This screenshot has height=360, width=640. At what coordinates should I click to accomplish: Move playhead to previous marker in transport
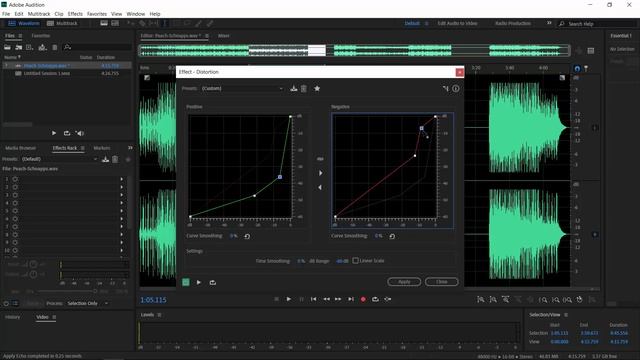click(x=313, y=299)
